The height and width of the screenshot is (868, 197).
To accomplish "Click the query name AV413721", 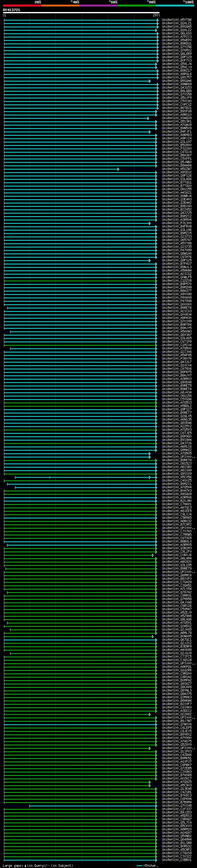I will (x=11, y=10).
